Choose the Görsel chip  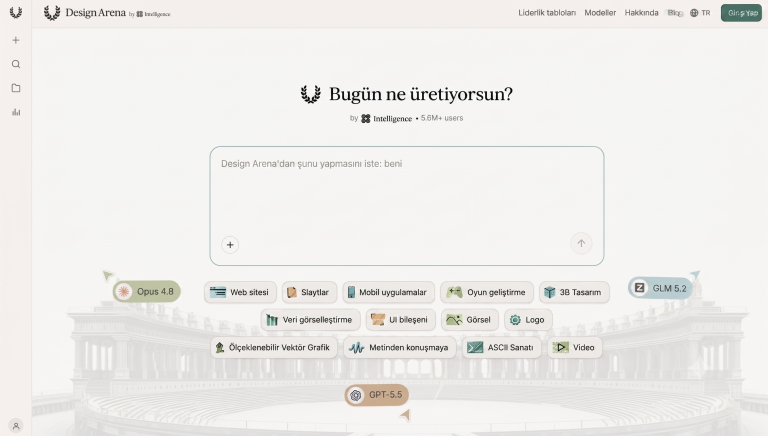(470, 320)
